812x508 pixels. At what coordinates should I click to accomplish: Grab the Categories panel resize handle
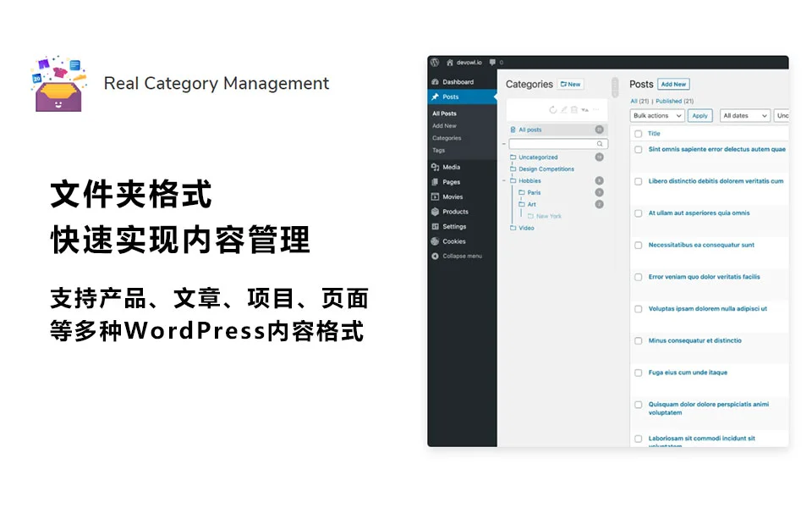615,87
